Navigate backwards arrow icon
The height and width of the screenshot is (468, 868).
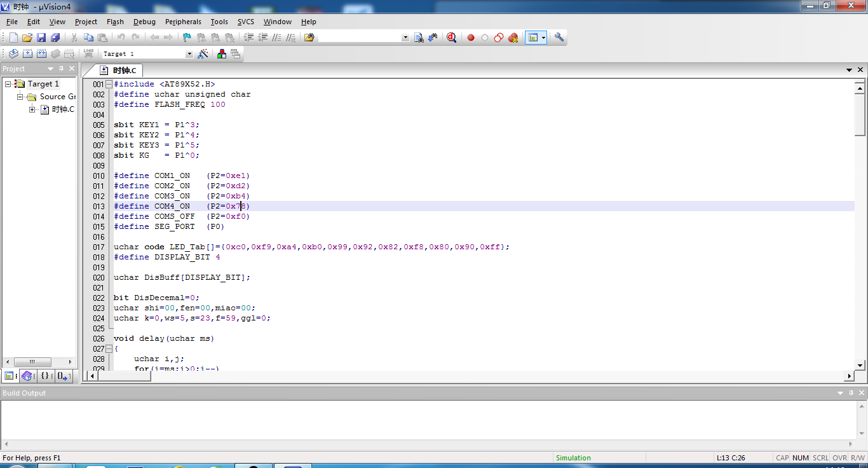pos(154,38)
